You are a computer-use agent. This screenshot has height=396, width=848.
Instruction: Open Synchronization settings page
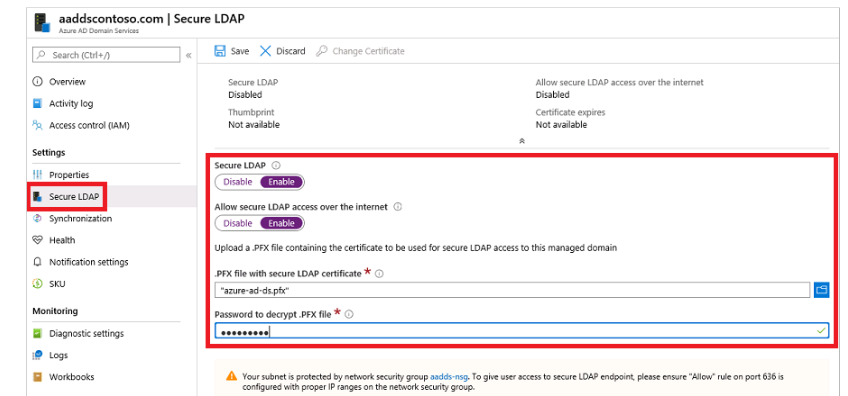[81, 218]
